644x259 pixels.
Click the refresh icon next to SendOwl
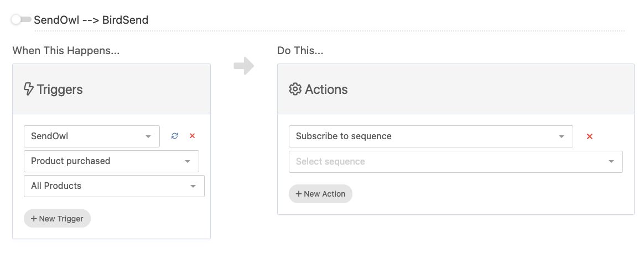(x=175, y=136)
